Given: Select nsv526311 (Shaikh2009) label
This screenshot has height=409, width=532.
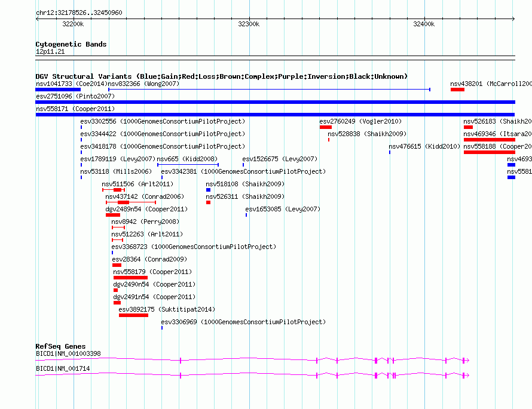Looking at the screenshot, I should click(245, 196).
